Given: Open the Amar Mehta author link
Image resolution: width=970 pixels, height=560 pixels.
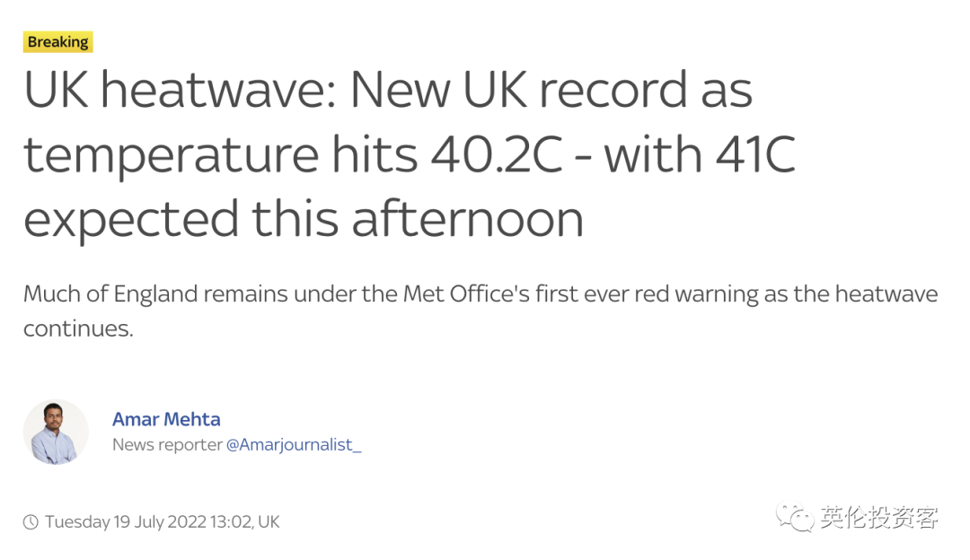Looking at the screenshot, I should [166, 419].
